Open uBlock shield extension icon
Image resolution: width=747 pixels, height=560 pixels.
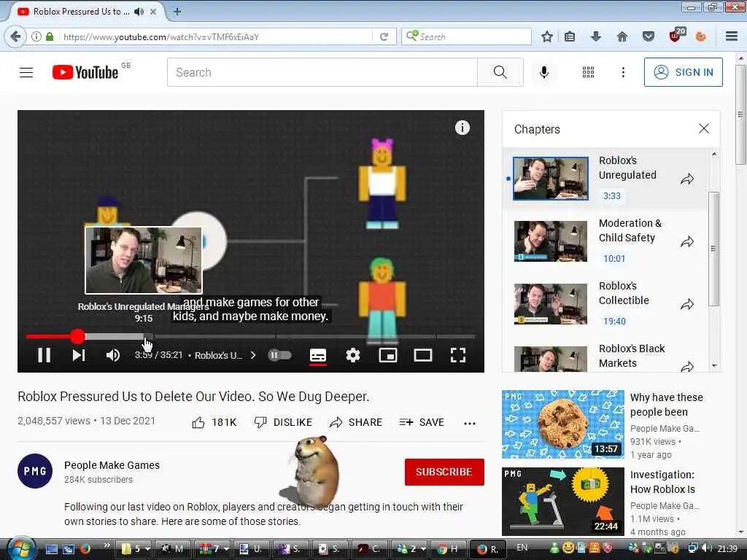click(x=676, y=35)
